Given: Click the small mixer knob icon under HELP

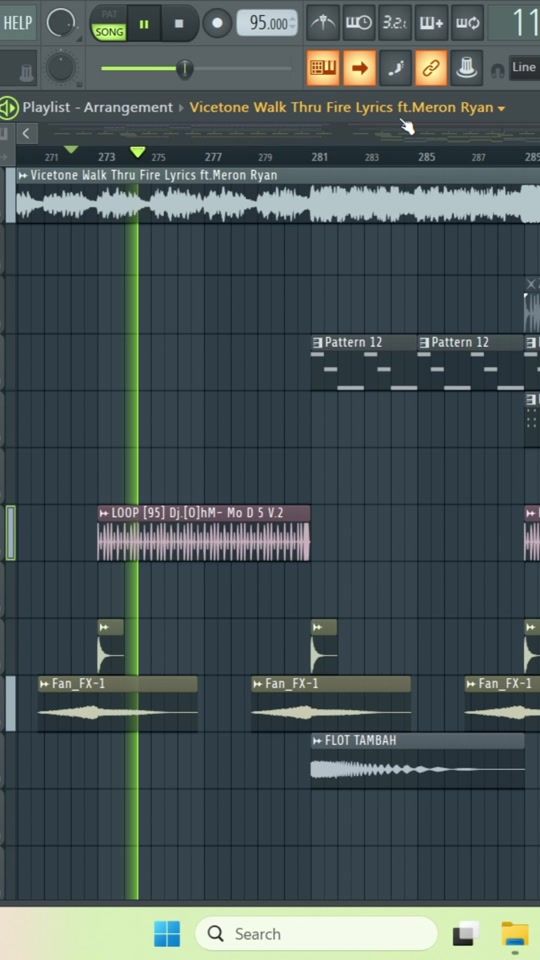Looking at the screenshot, I should point(26,72).
